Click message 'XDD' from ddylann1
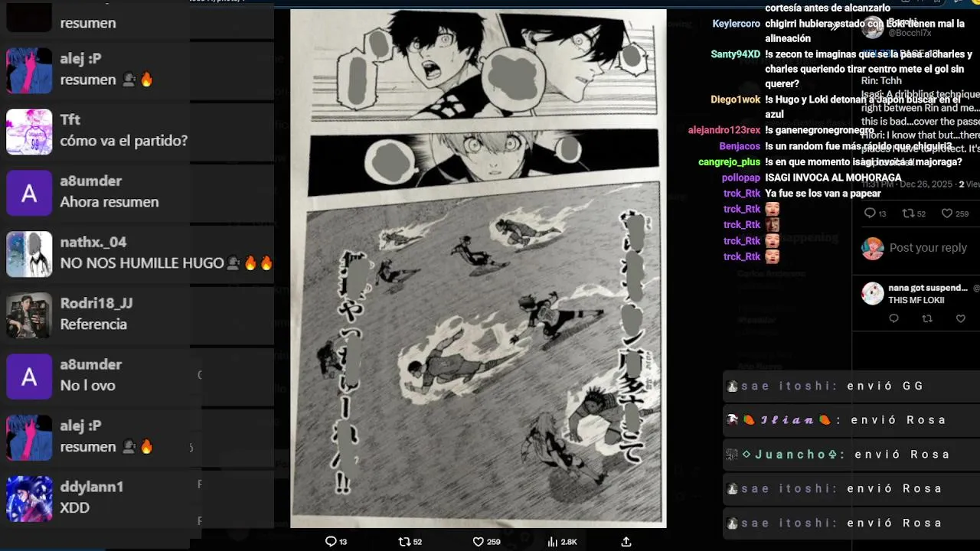Screen dimensions: 980x551 pos(75,508)
